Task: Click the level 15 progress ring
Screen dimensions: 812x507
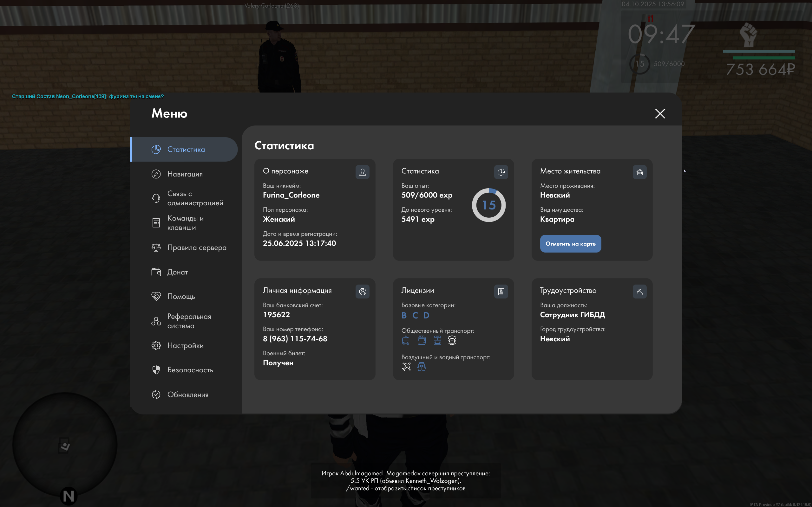Action: pyautogui.click(x=488, y=205)
